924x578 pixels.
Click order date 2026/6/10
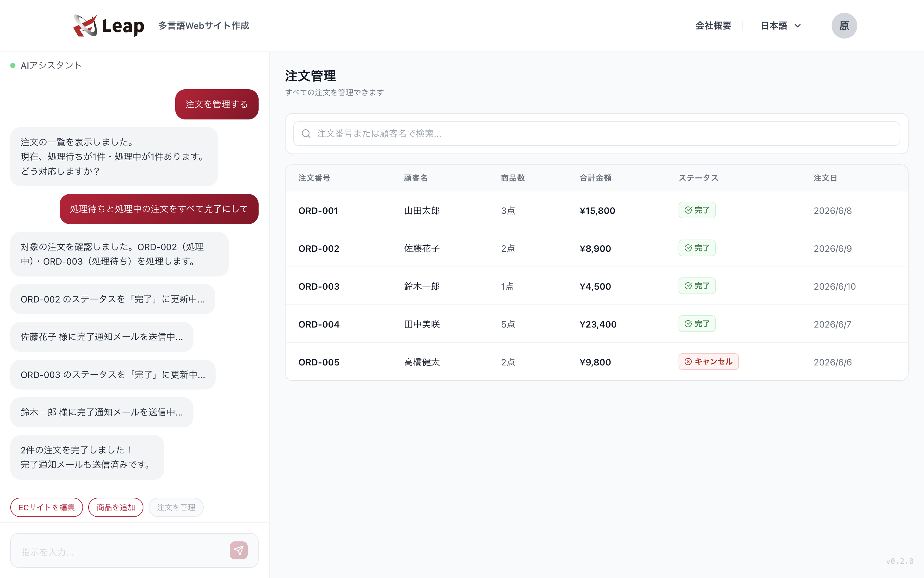point(835,286)
